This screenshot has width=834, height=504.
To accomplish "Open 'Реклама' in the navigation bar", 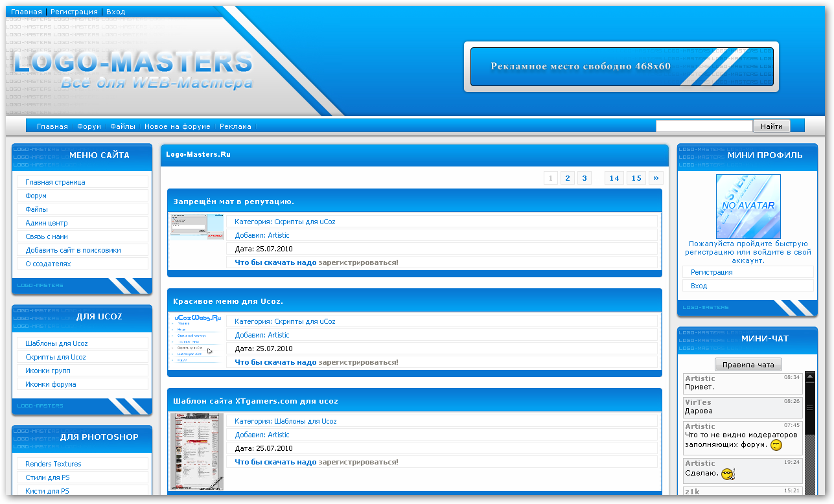I will click(x=235, y=126).
